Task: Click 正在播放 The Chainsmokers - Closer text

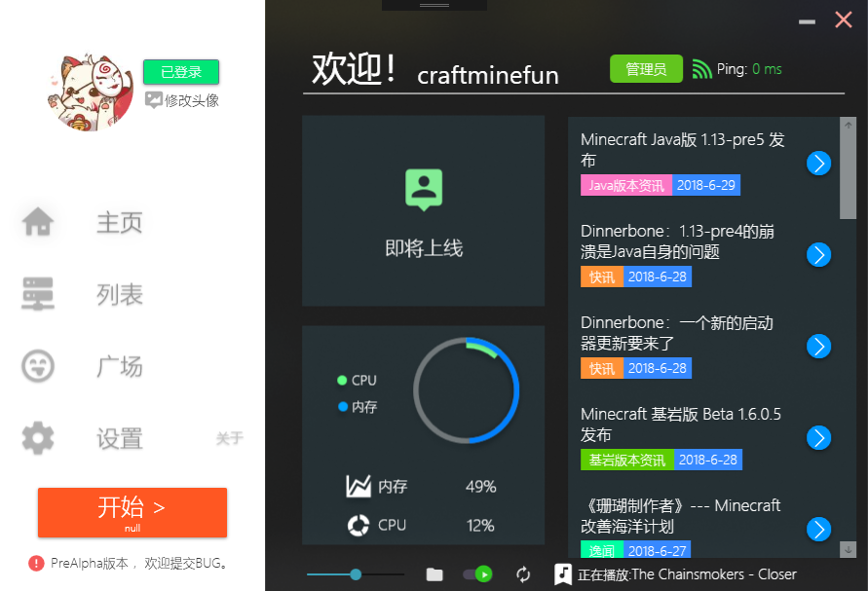Action: pos(687,574)
